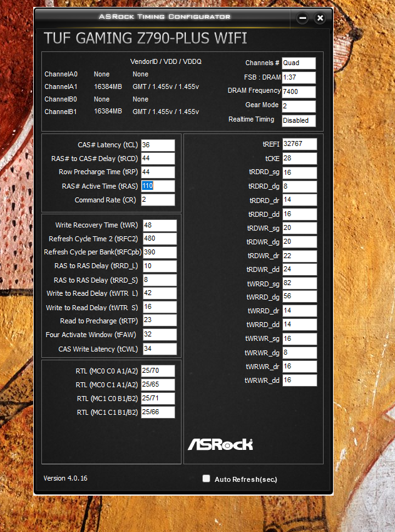Click the CAS# Latency (tCL) field
This screenshot has width=395, height=532.
pyautogui.click(x=158, y=145)
